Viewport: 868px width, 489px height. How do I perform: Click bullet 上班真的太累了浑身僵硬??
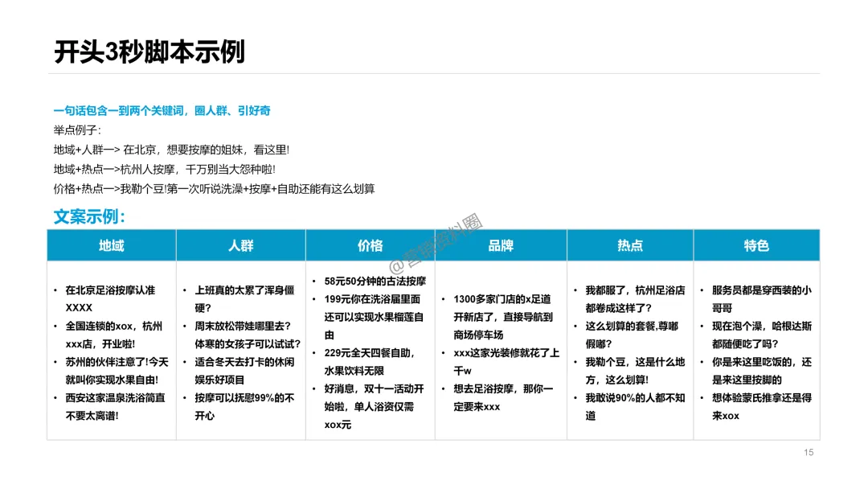pos(244,299)
